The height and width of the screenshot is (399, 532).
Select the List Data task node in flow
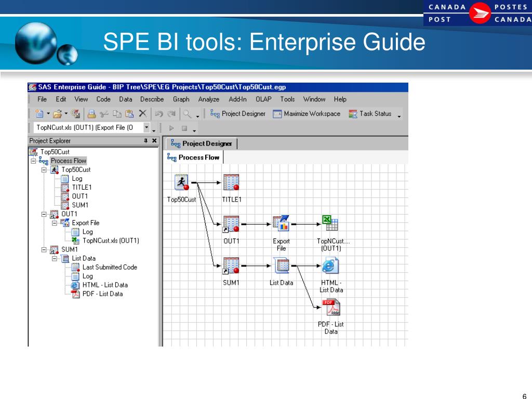coord(281,265)
